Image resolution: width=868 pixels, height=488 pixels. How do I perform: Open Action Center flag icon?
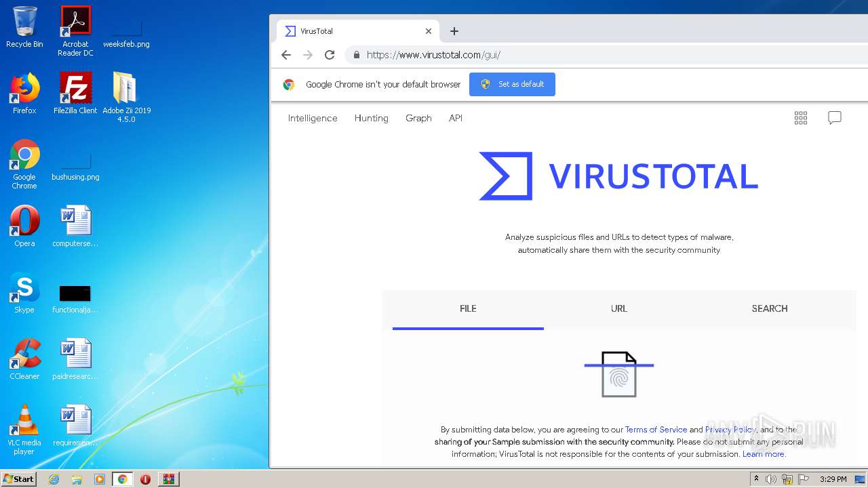[x=804, y=479]
